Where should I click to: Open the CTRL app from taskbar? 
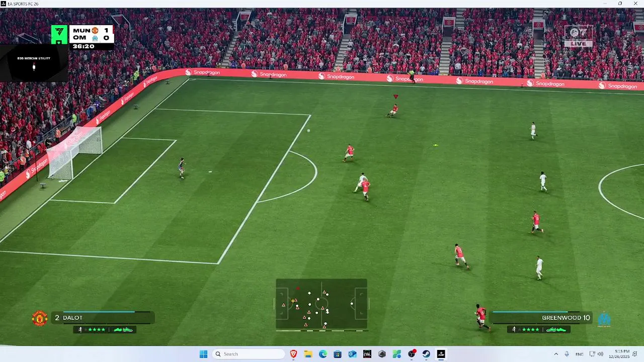point(367,354)
